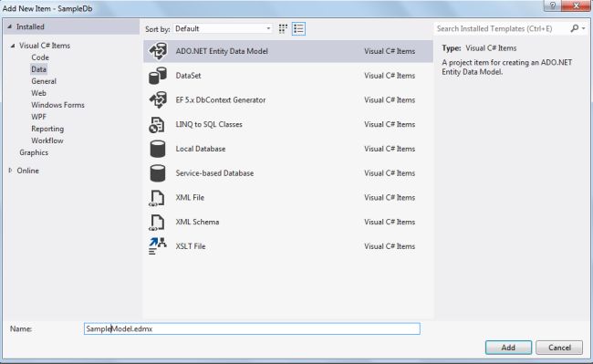This screenshot has height=364, width=593.
Task: Select the 'Local Database' name
Action: coord(201,149)
